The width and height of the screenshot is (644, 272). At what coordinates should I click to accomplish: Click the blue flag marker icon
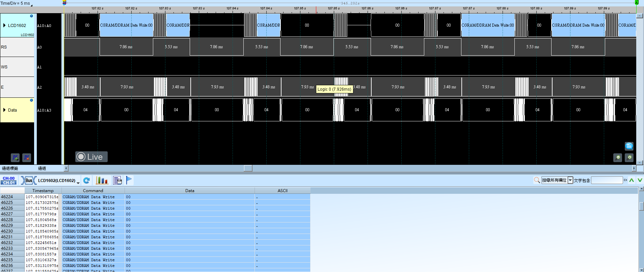(129, 180)
